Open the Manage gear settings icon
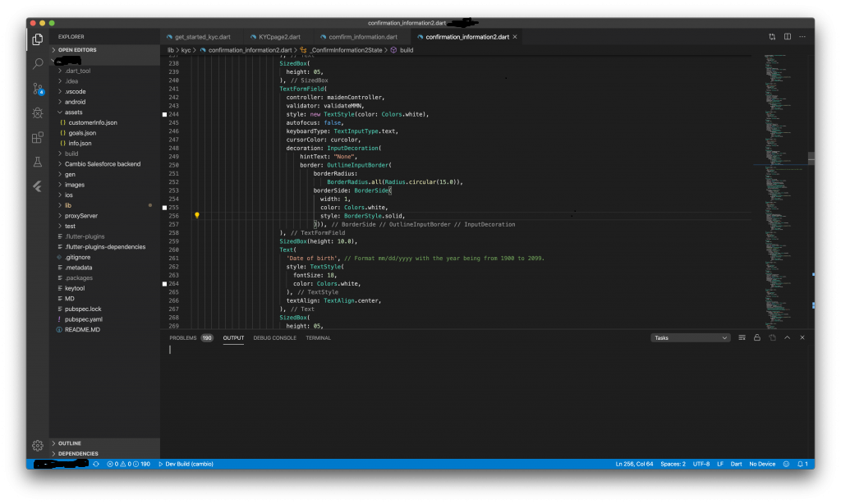The height and width of the screenshot is (504, 841). [38, 445]
